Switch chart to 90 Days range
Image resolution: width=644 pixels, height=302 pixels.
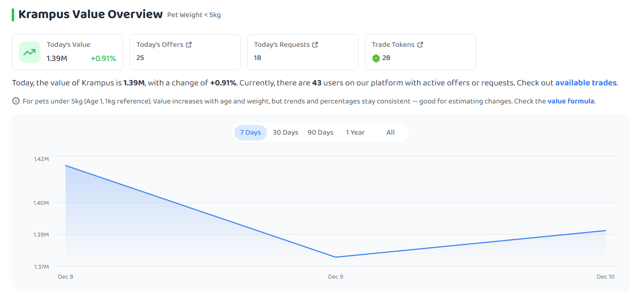(x=321, y=133)
